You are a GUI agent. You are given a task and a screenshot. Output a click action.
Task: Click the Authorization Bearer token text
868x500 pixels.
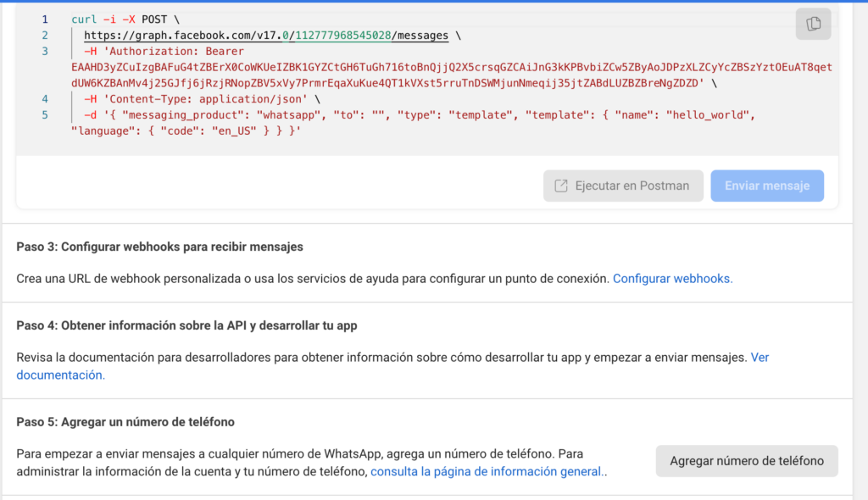(x=424, y=68)
